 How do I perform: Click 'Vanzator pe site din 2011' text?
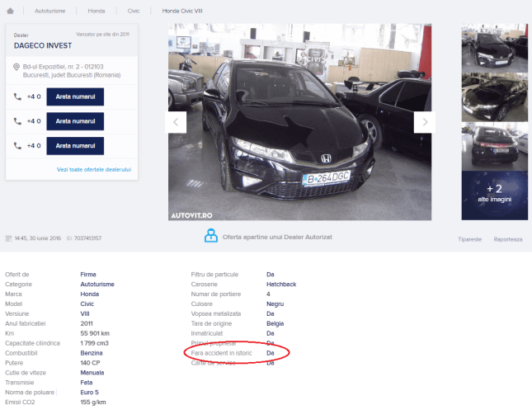point(102,35)
